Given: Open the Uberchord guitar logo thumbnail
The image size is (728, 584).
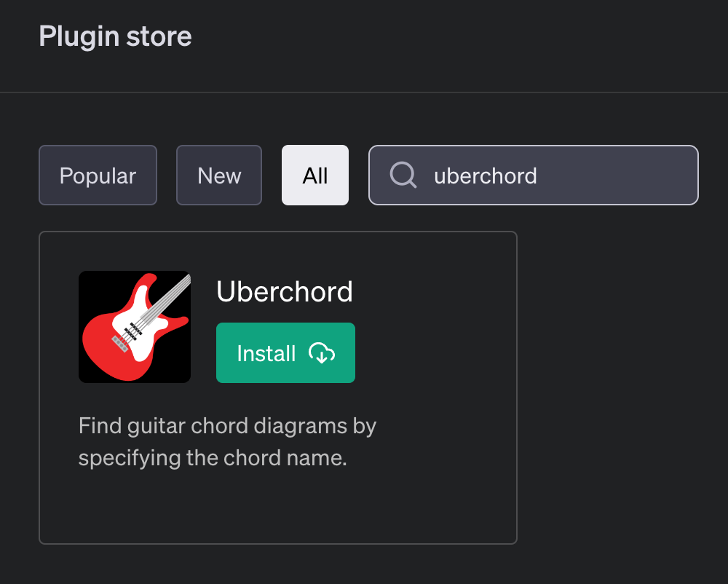Looking at the screenshot, I should pos(135,327).
